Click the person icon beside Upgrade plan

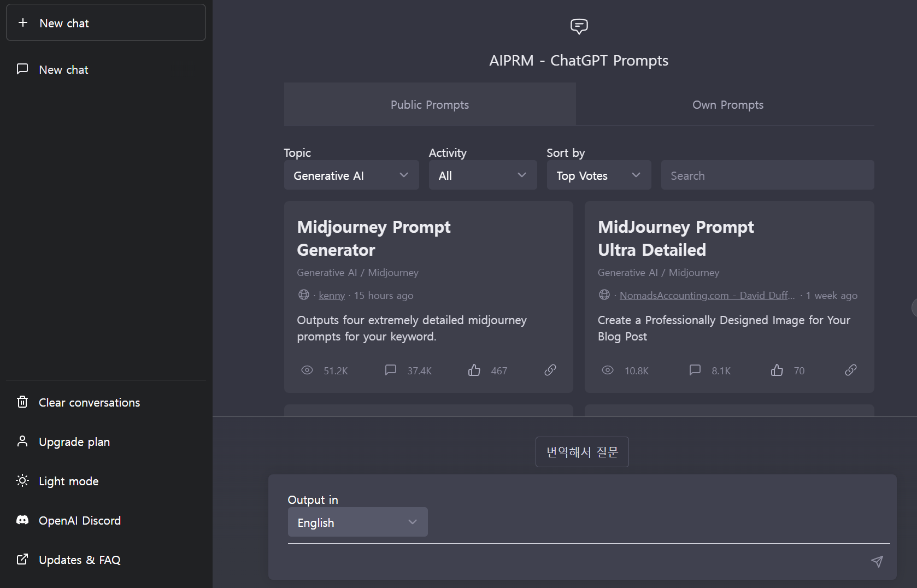tap(22, 442)
